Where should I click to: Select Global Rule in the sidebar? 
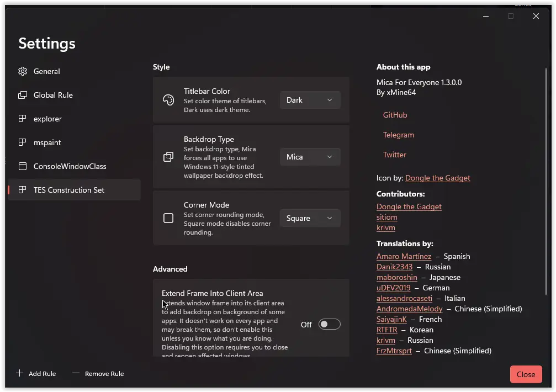pos(74,95)
